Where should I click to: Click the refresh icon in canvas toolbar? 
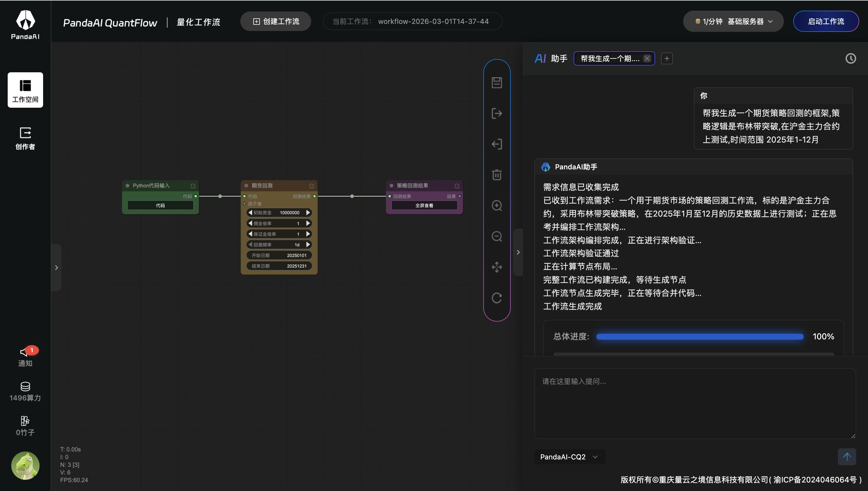[x=497, y=298]
